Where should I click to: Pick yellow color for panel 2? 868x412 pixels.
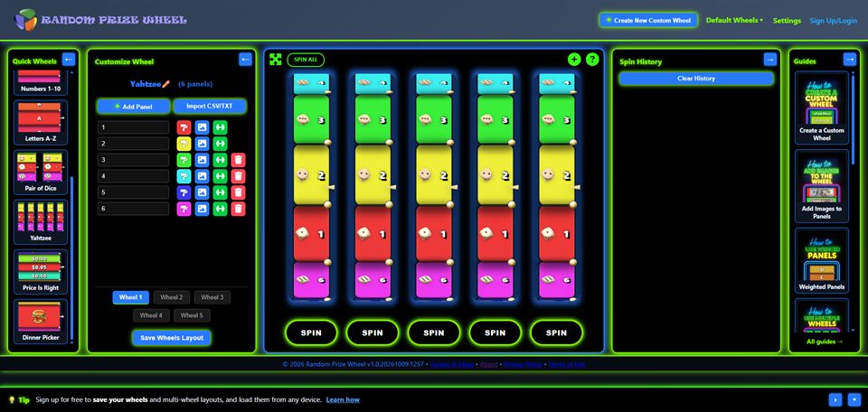coord(184,144)
